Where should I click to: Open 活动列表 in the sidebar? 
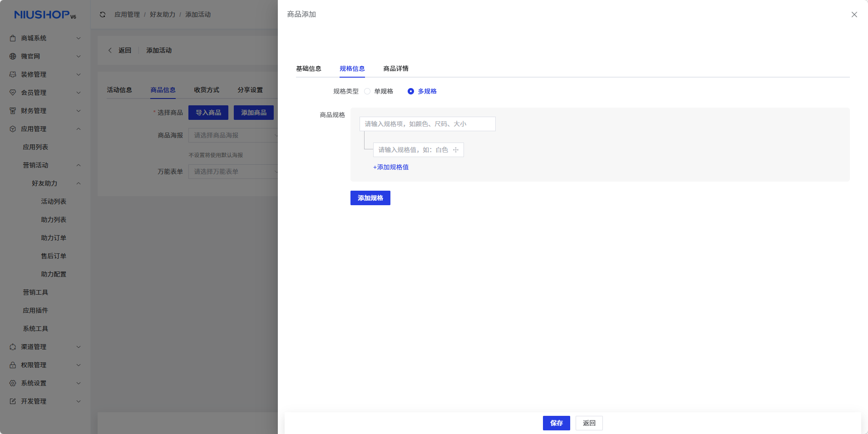point(54,202)
